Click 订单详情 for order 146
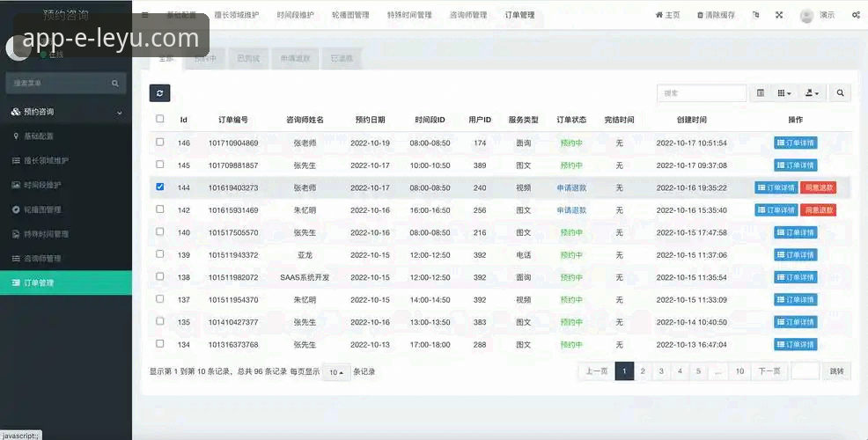Screen dimensions: 868x440 pos(796,143)
